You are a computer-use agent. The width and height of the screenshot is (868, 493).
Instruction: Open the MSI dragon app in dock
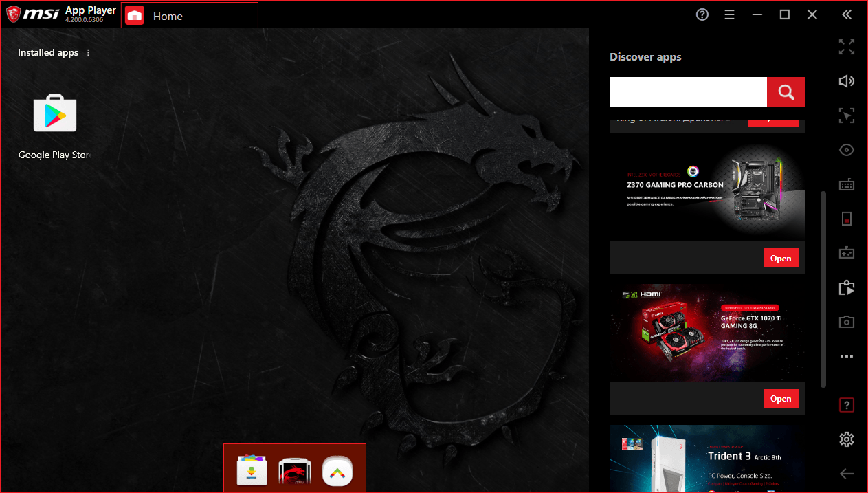click(294, 470)
